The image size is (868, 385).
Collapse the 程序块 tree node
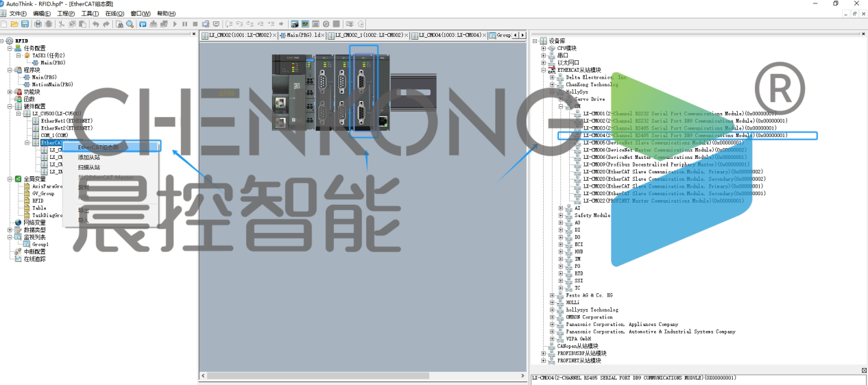[x=10, y=70]
